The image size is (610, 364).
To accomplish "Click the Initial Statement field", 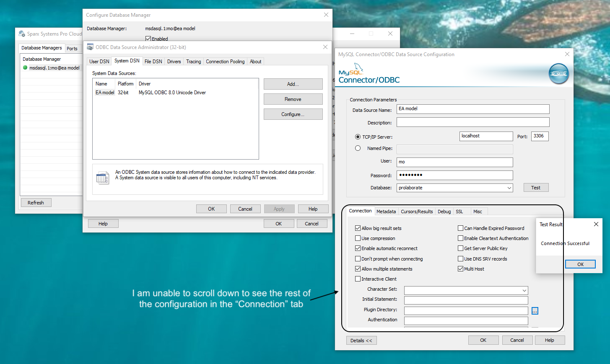I will (x=466, y=300).
